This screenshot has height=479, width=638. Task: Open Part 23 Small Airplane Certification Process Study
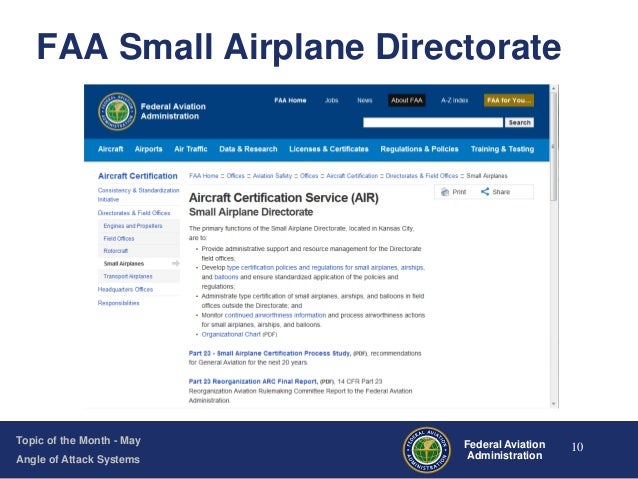(269, 353)
